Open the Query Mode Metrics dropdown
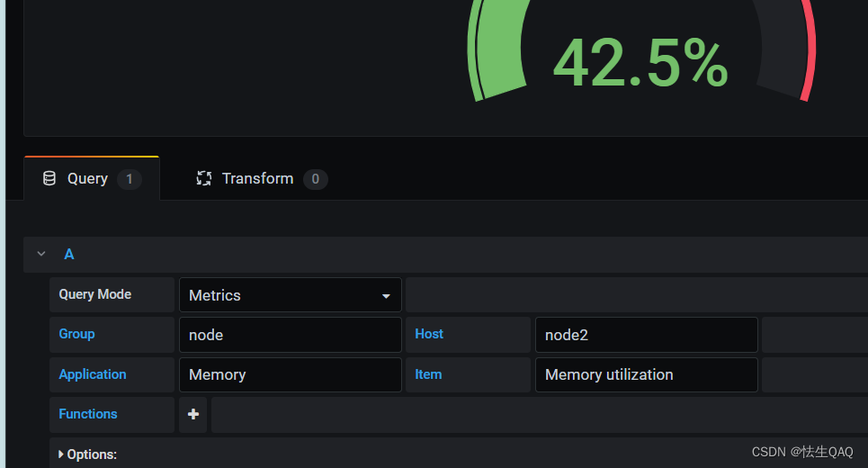Screen dimensions: 868x468 290,295
